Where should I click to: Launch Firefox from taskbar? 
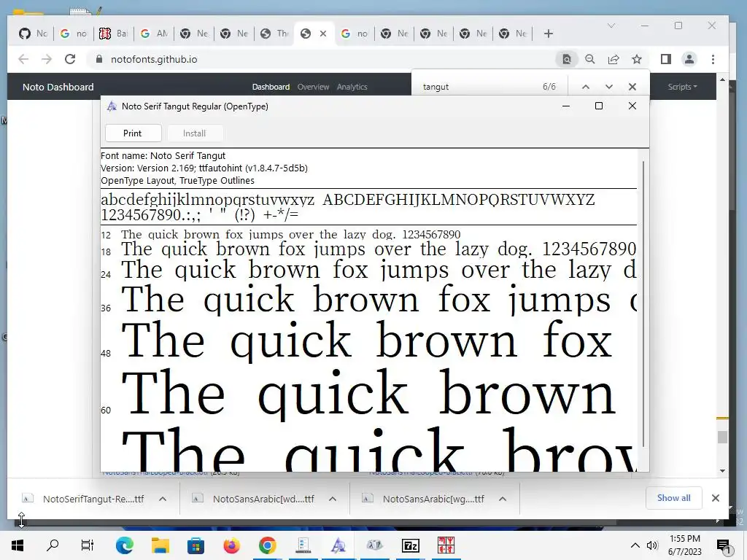231,545
